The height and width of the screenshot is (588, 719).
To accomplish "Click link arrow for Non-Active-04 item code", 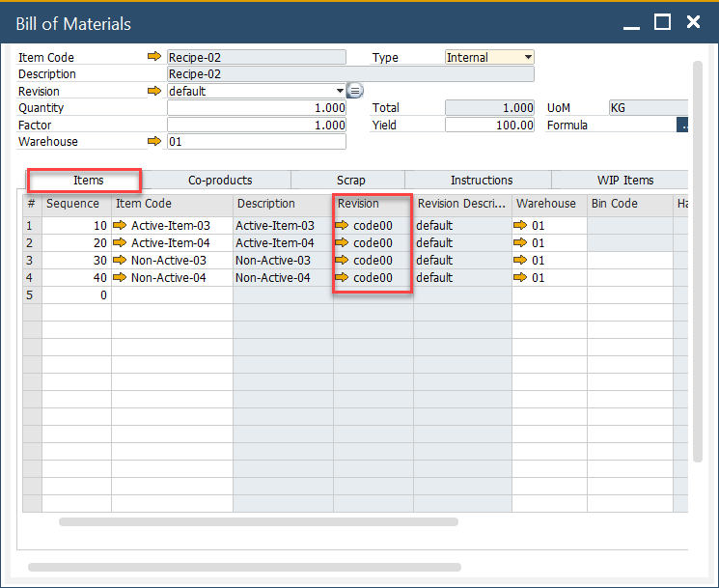I will [120, 278].
